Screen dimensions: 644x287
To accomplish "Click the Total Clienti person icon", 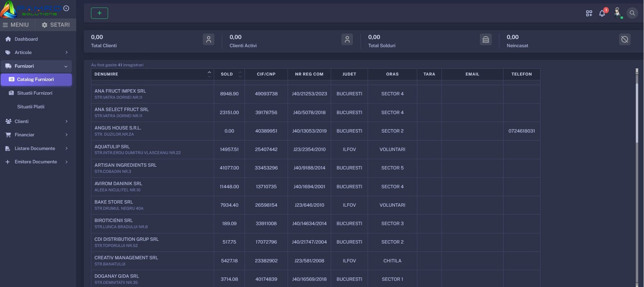I will (x=208, y=39).
